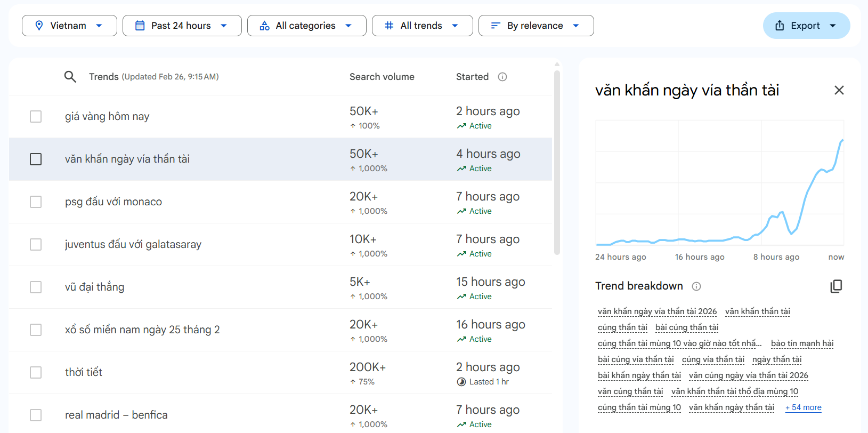
Task: Close the văn khấn ngày vía thần tài panel
Action: (x=839, y=90)
